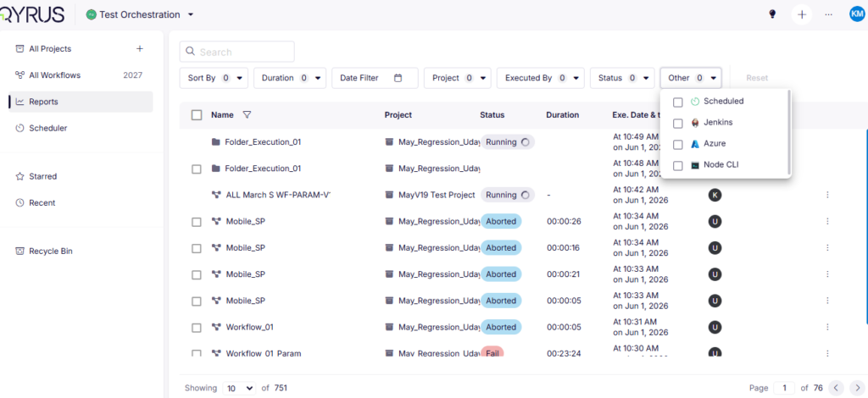Click the Duration column header
The image size is (868, 398).
click(x=563, y=115)
